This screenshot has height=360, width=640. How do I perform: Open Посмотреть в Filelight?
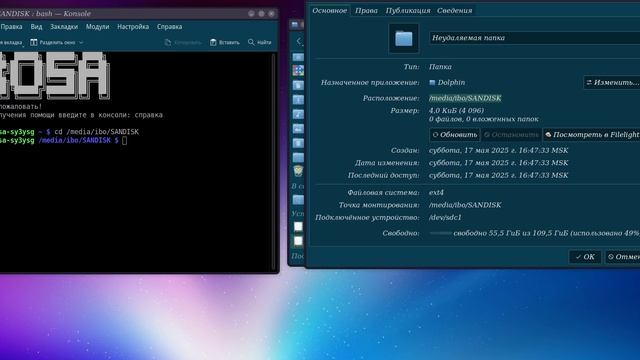coord(591,134)
